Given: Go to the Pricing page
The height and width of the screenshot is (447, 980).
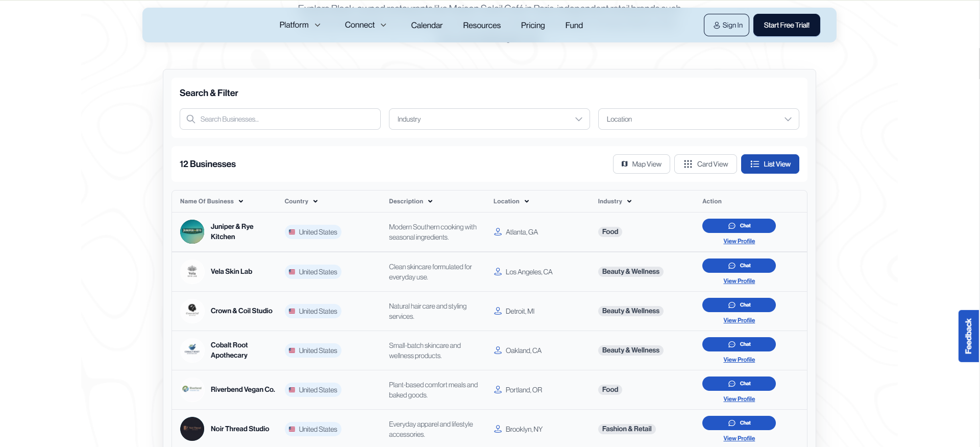Looking at the screenshot, I should [533, 25].
